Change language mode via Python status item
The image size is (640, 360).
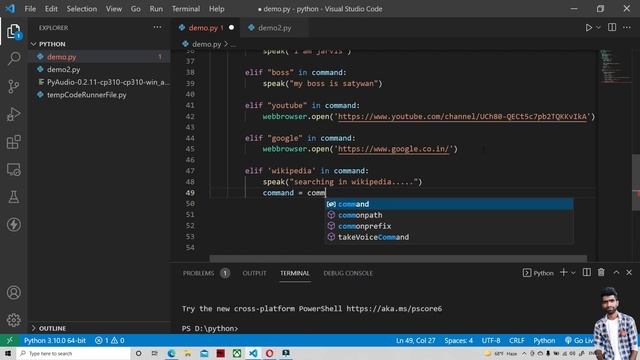[x=544, y=340]
